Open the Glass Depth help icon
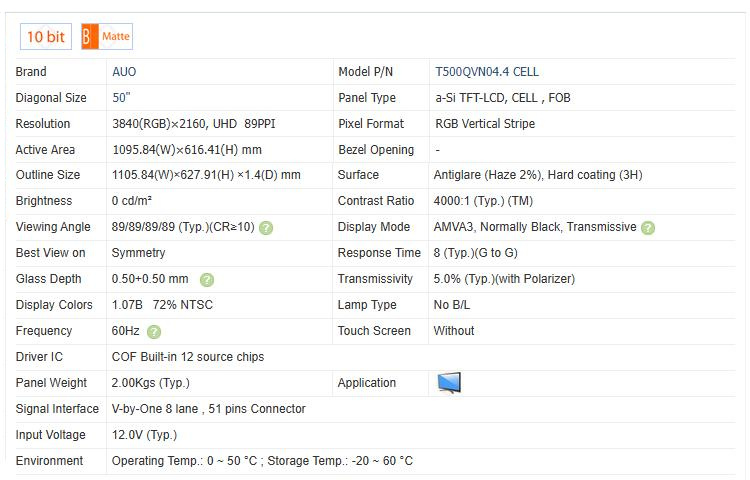This screenshot has height=480, width=750. [x=207, y=280]
